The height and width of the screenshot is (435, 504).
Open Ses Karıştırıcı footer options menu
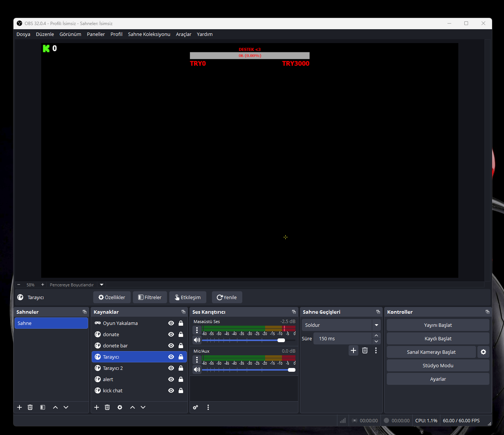pos(208,407)
